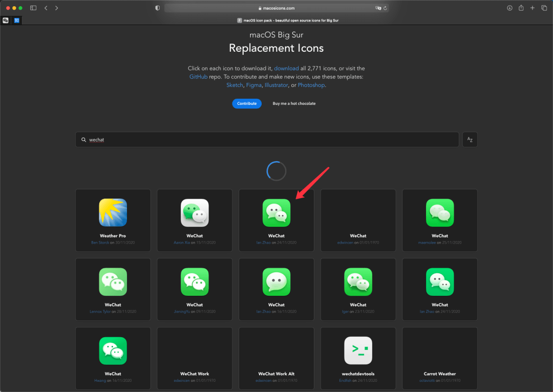The height and width of the screenshot is (392, 553).
Task: Open the Figma template link
Action: point(254,85)
